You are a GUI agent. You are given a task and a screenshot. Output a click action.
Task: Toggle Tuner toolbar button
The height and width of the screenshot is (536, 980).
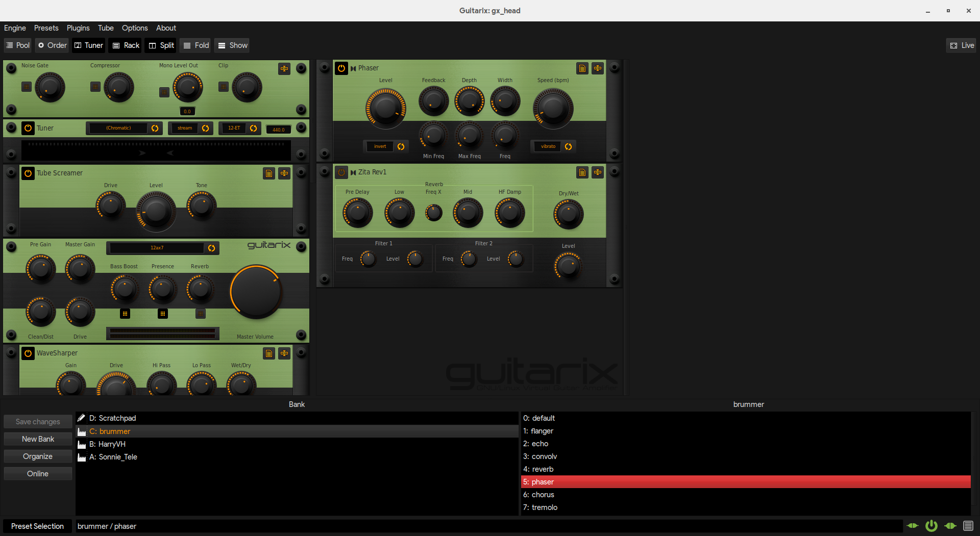point(89,45)
